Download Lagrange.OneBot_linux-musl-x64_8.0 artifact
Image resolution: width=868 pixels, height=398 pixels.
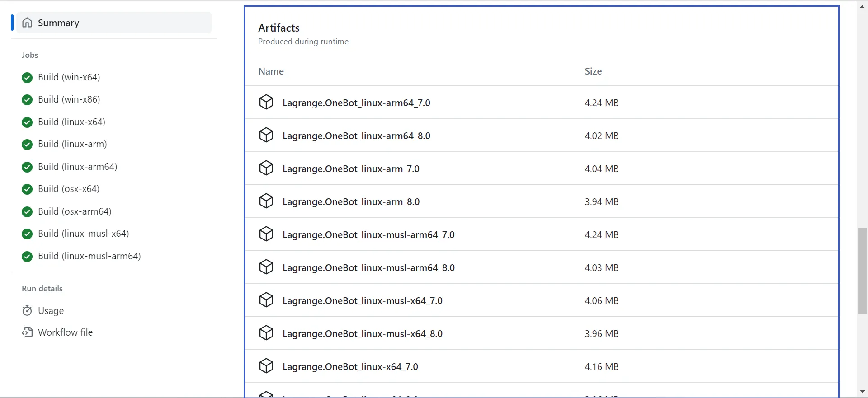click(x=363, y=334)
